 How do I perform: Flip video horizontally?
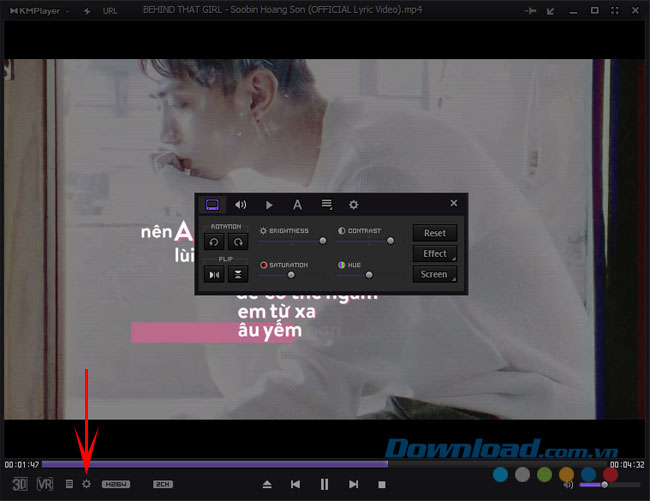(214, 274)
